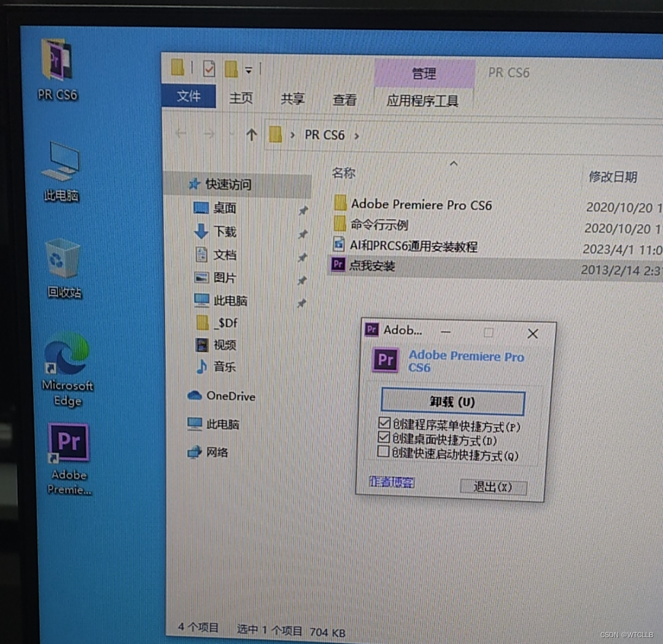Click the pin icon next to 文档

point(302,257)
